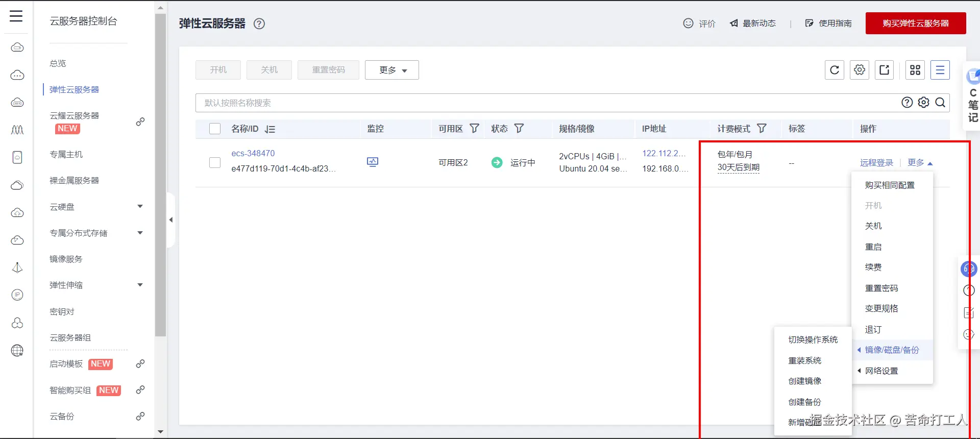Select 重置密码 from the row menu
980x439 pixels.
pyautogui.click(x=881, y=288)
